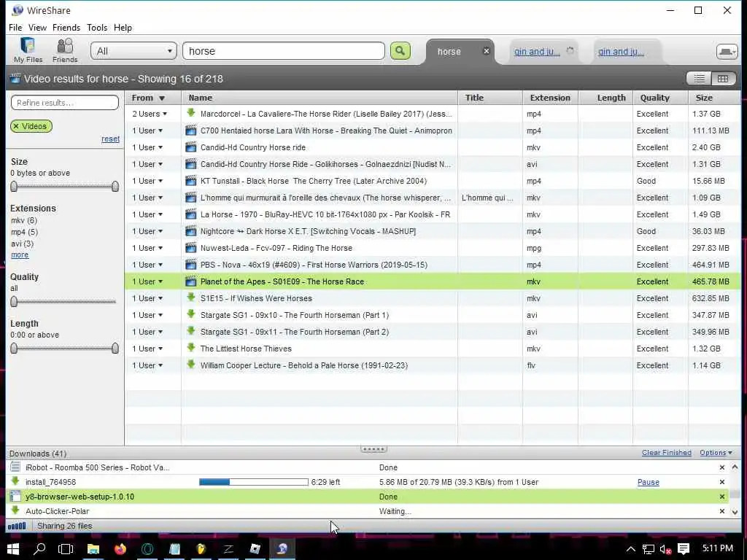Viewport: 747px width, 560px height.
Task: Filter by avi (3) extension
Action: click(x=23, y=244)
